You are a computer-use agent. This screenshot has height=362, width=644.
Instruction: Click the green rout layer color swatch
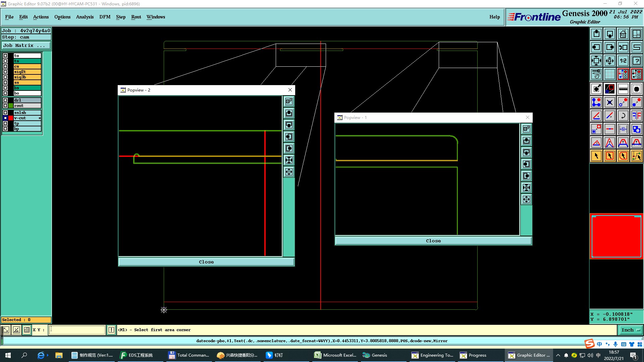click(11, 106)
